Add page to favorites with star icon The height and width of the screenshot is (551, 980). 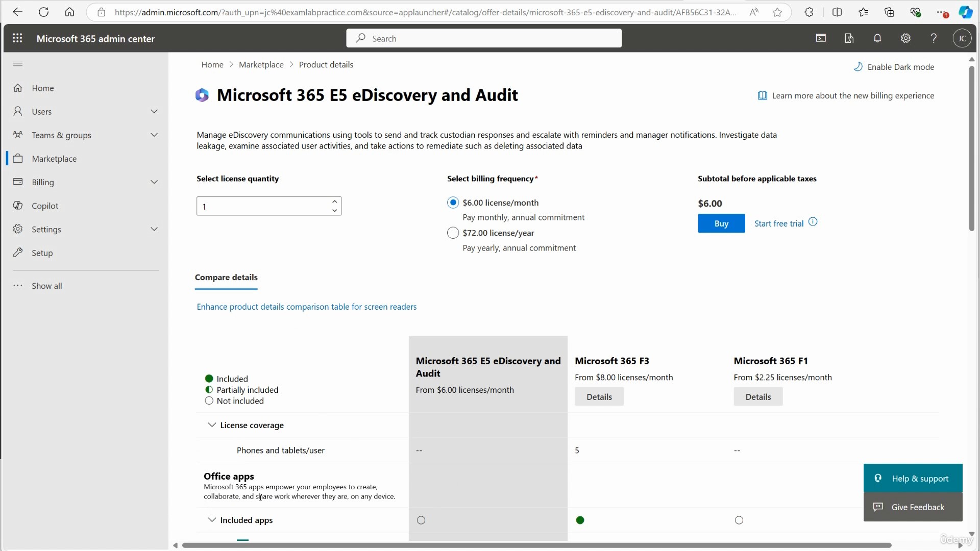(x=777, y=12)
